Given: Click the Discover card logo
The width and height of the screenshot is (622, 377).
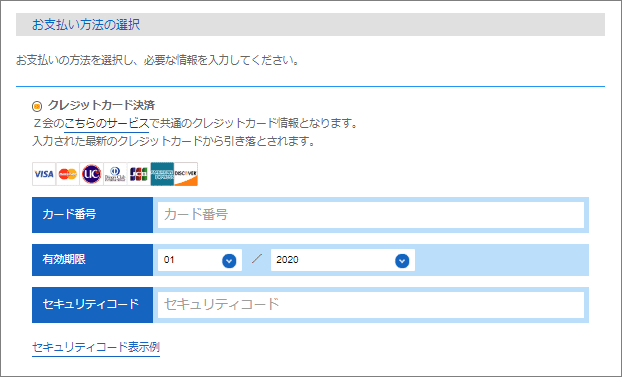Looking at the screenshot, I should [x=186, y=174].
